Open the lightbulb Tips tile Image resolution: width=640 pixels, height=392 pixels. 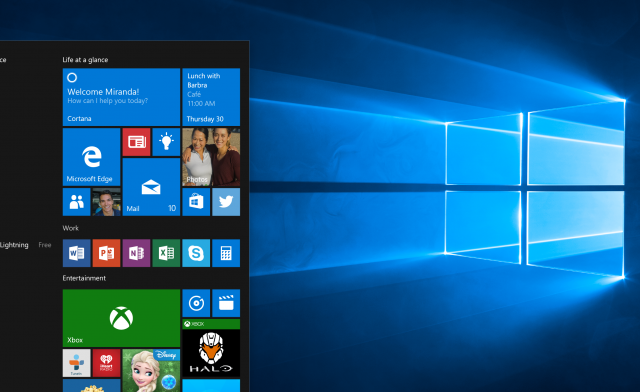coord(166,142)
